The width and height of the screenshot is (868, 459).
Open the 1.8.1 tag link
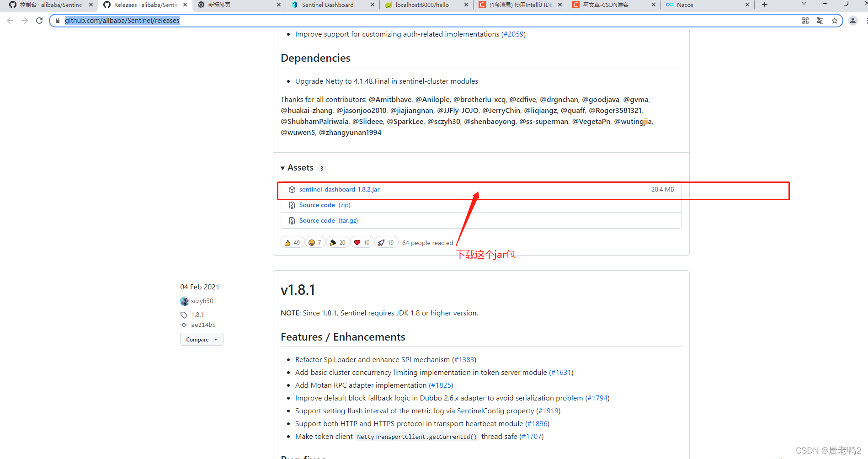(x=197, y=315)
